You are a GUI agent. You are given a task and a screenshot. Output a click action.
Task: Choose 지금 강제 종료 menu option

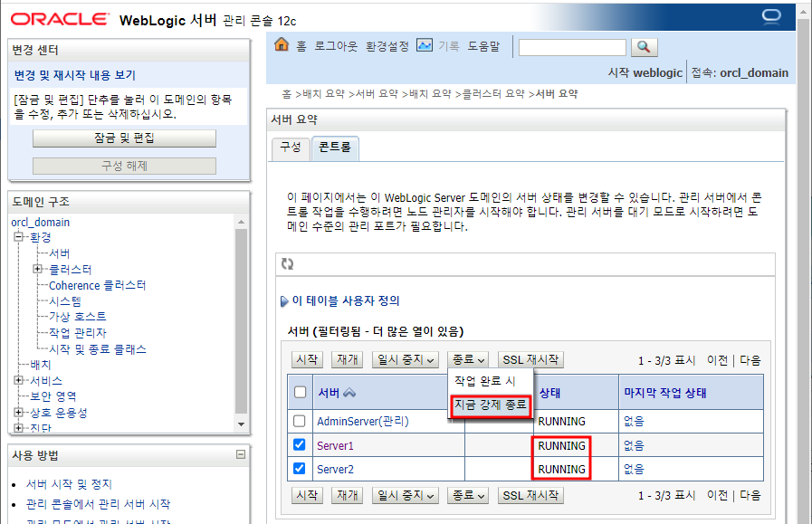coord(491,405)
